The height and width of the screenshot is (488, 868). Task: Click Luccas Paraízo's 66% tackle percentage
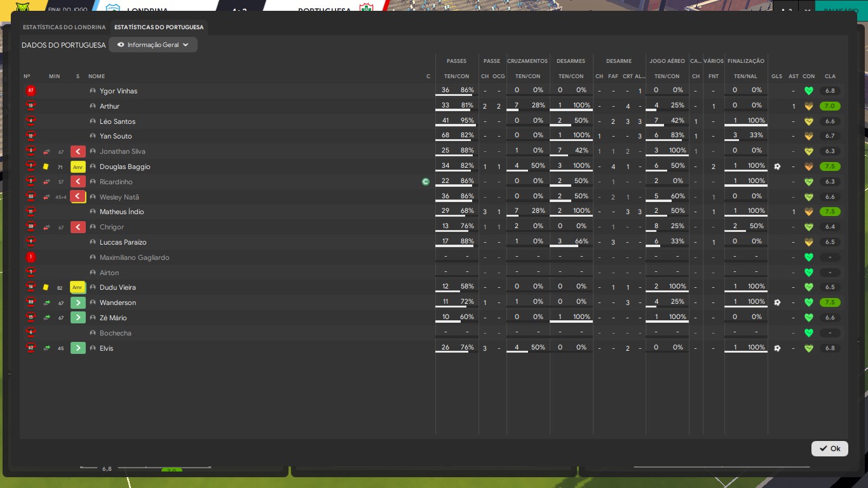(x=581, y=241)
